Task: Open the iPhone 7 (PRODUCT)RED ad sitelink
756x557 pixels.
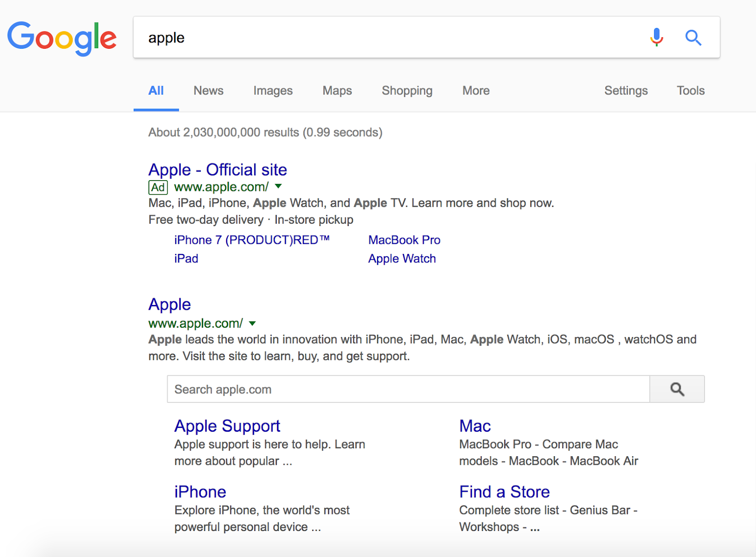Action: point(252,240)
